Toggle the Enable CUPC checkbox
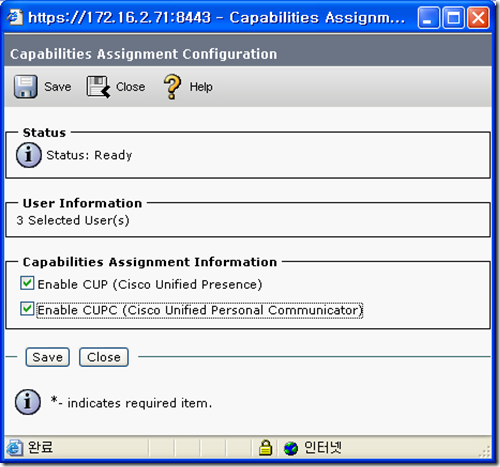The height and width of the screenshot is (467, 500). tap(27, 309)
